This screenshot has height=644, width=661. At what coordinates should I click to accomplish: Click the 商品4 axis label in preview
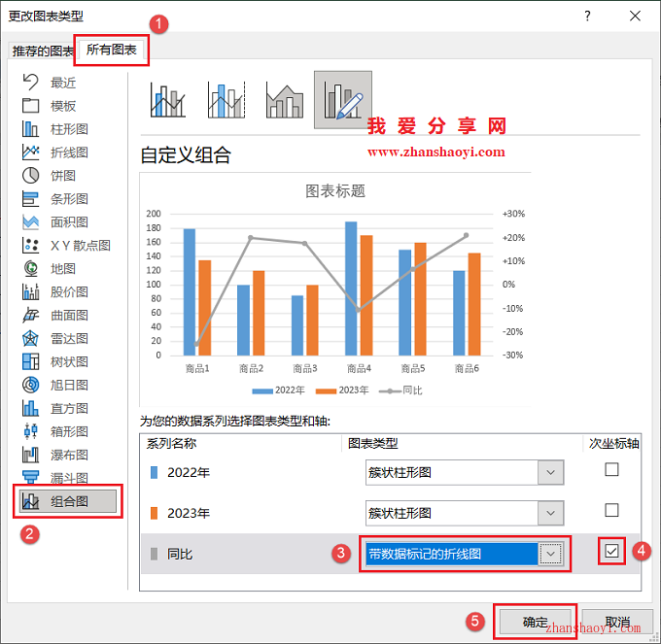click(x=359, y=368)
